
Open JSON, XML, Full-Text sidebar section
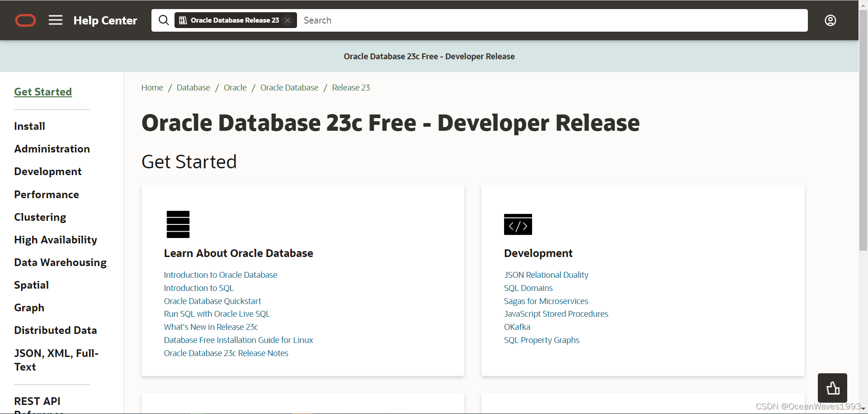point(56,360)
